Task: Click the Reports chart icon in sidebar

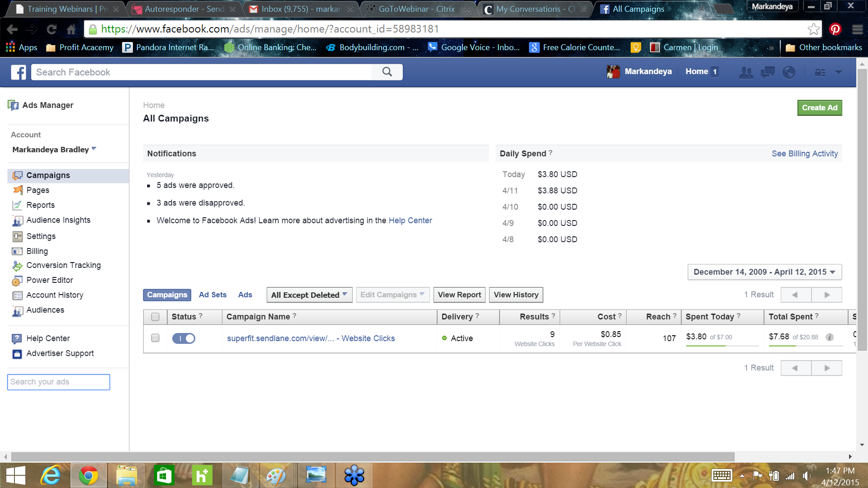Action: 17,205
